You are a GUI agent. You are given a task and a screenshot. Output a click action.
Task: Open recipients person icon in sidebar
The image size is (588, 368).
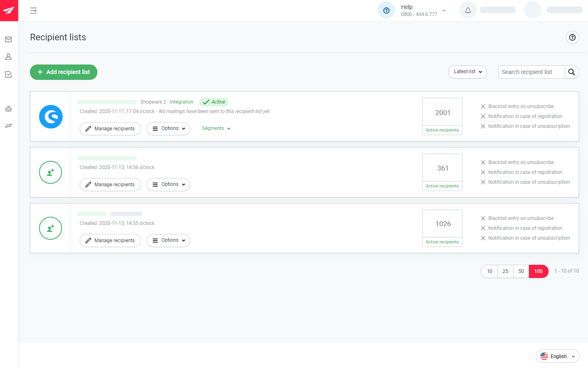click(x=8, y=57)
